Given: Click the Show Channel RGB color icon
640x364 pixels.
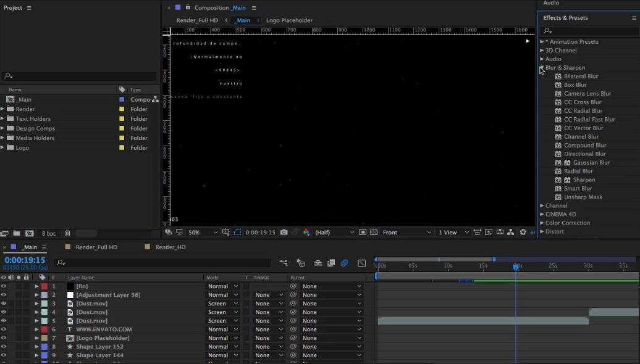Looking at the screenshot, I should coord(306,233).
